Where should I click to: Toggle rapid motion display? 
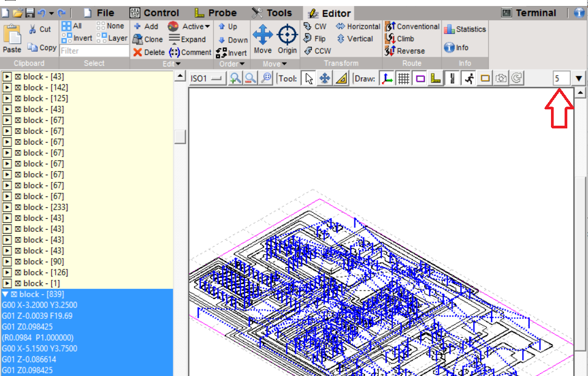(x=469, y=79)
